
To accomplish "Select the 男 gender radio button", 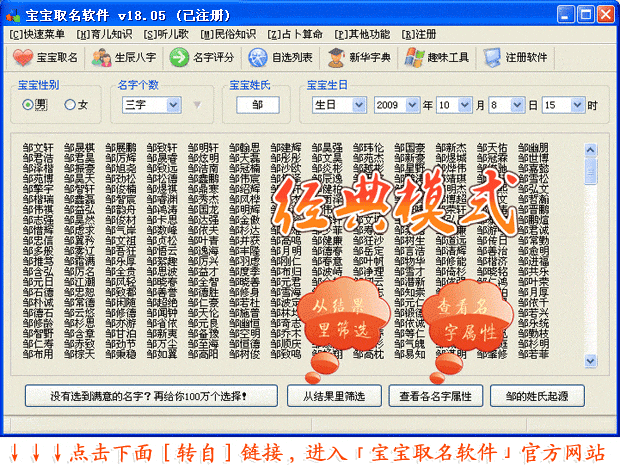I will 27,105.
